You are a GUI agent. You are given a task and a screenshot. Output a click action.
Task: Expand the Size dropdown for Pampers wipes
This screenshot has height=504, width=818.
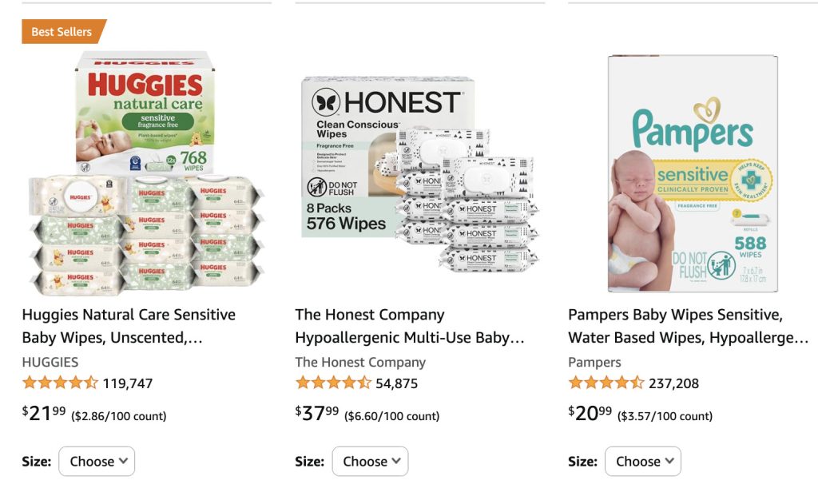point(643,461)
